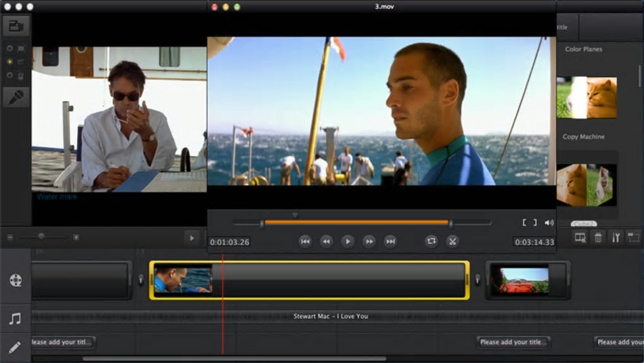Select the third capture mode radio button
644x363 pixels.
click(9, 76)
